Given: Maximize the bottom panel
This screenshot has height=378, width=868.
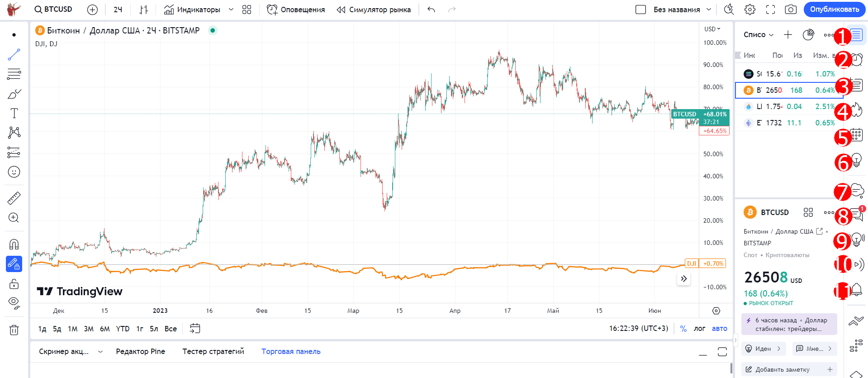Looking at the screenshot, I should point(722,352).
